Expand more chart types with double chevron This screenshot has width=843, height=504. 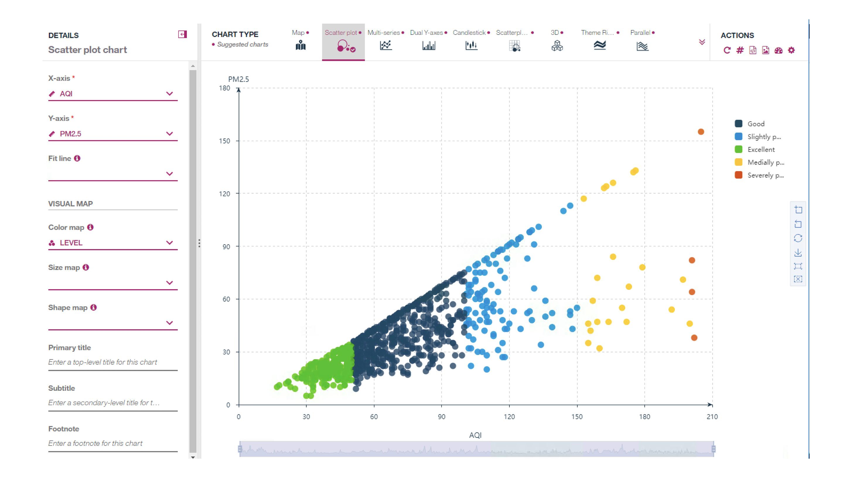point(702,42)
